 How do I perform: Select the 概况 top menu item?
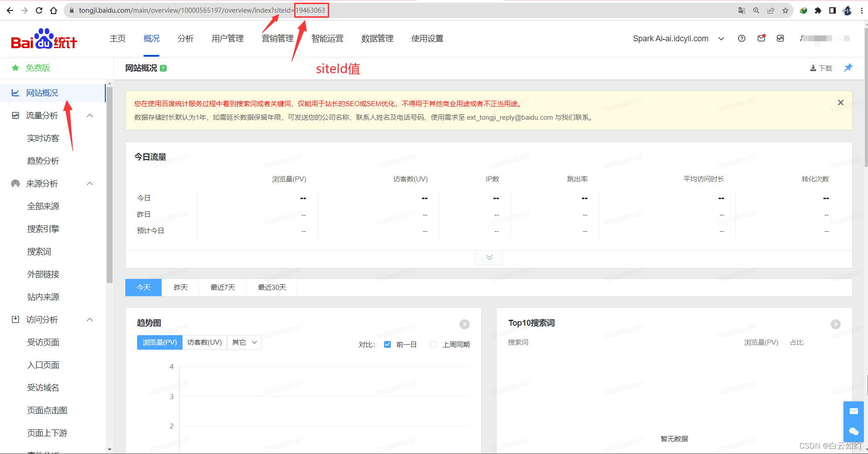[152, 39]
